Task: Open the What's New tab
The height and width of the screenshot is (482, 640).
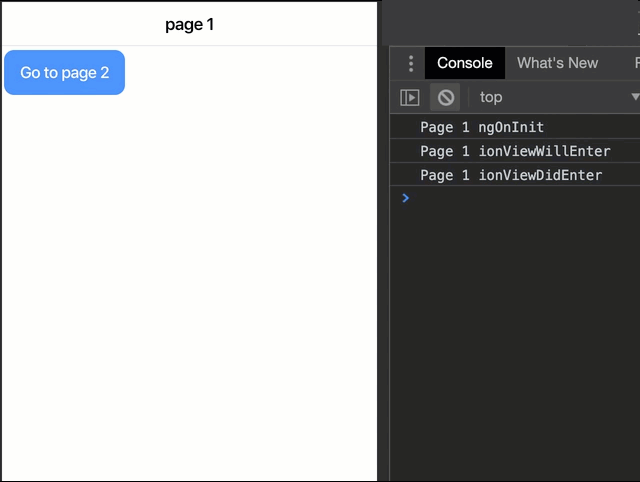Action: click(557, 63)
